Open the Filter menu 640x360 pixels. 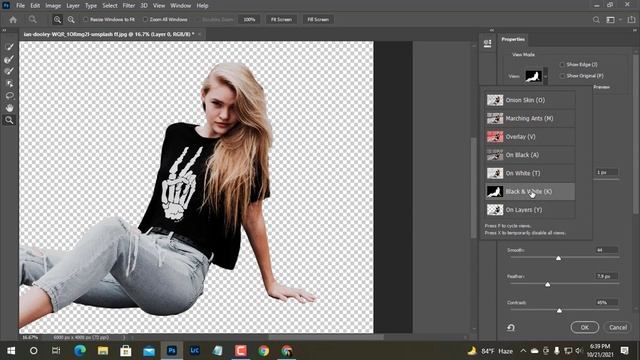129,6
